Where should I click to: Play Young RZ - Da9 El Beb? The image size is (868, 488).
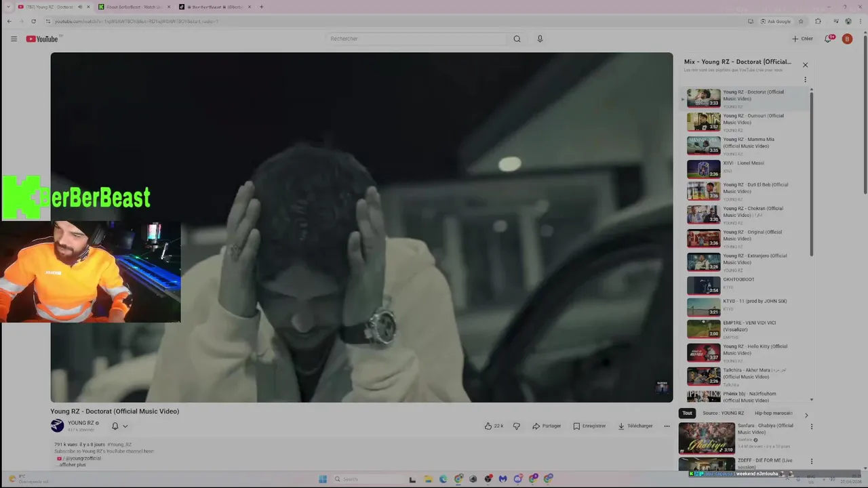click(745, 191)
